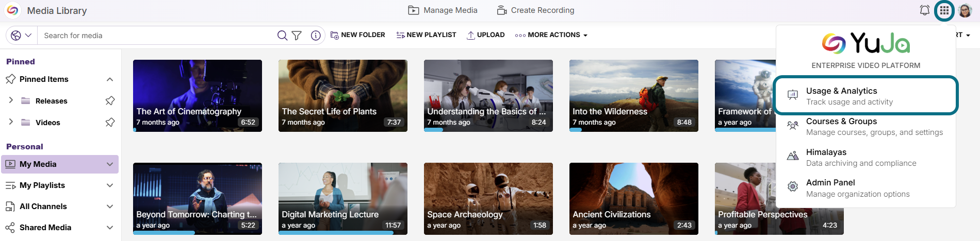This screenshot has height=241, width=980.
Task: Unpin the Videos folder
Action: [x=110, y=123]
